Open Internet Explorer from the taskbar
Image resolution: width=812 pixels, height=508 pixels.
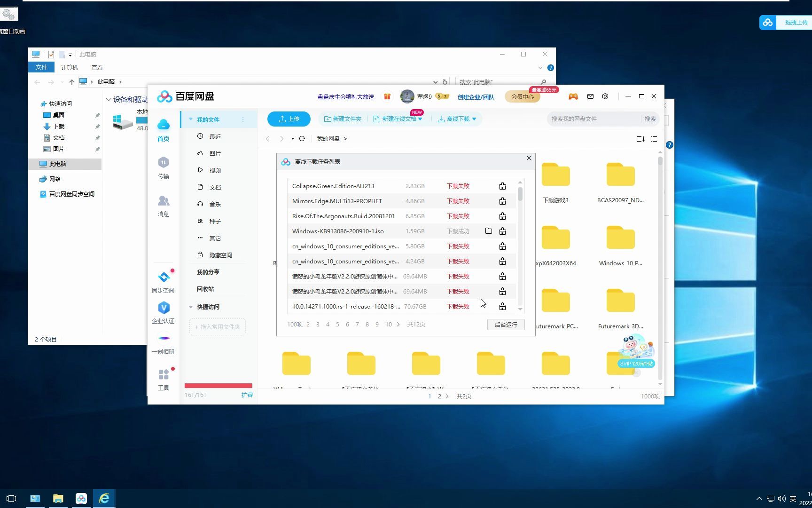coord(104,499)
